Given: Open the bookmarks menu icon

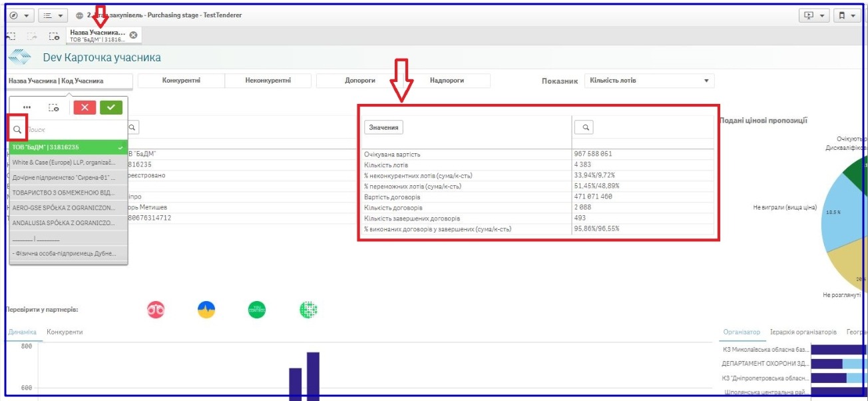Looking at the screenshot, I should [847, 15].
